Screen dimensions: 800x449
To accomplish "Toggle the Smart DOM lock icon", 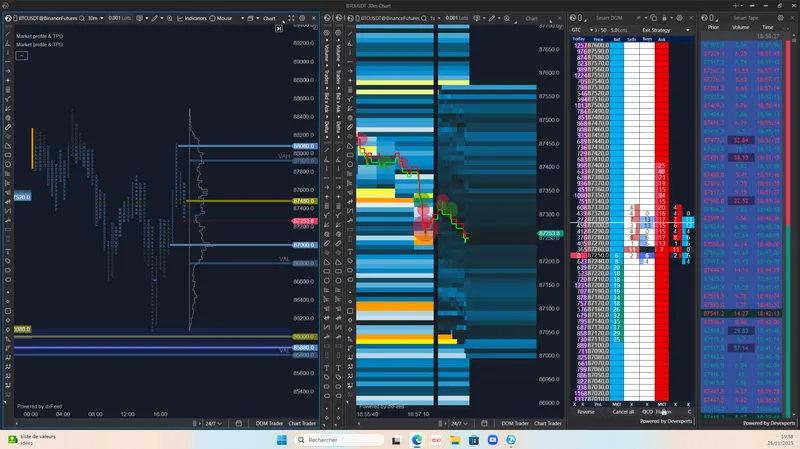I will point(664,18).
